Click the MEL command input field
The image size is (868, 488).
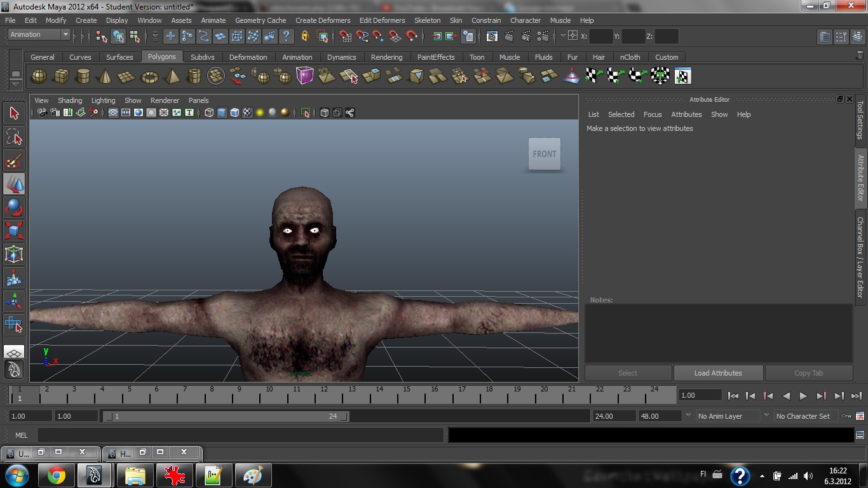point(240,435)
